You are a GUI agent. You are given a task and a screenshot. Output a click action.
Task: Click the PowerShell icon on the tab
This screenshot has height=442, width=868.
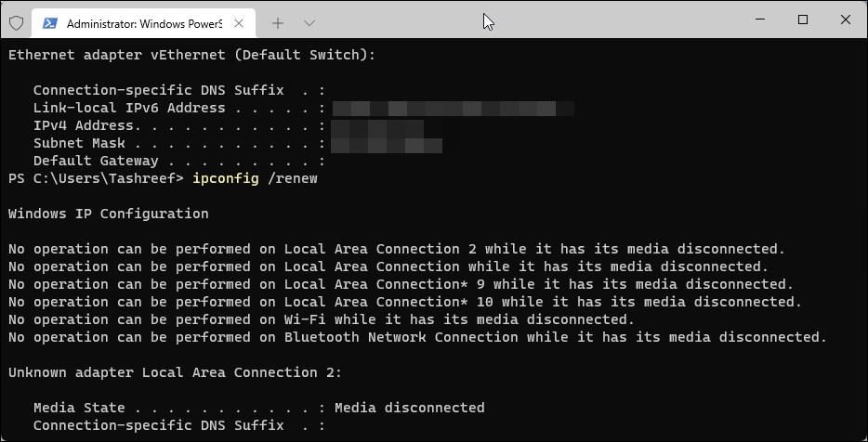coord(49,22)
